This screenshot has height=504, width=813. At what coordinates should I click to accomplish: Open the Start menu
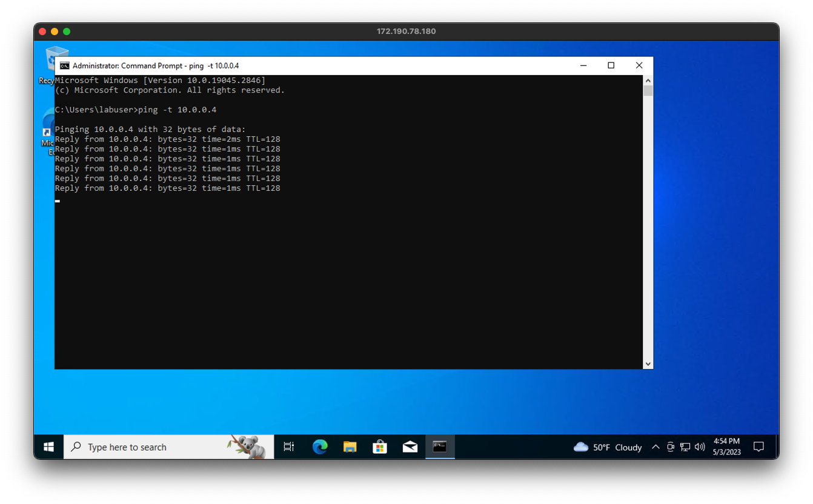point(48,446)
